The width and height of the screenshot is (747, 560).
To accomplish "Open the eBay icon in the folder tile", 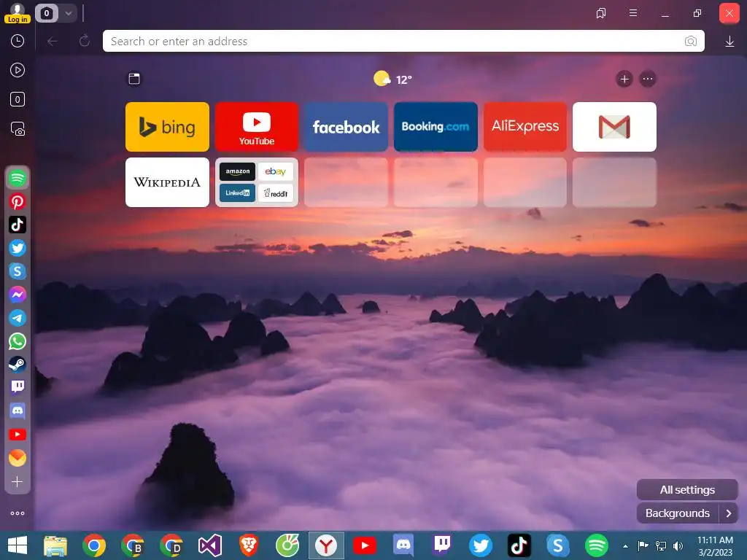I will [275, 172].
